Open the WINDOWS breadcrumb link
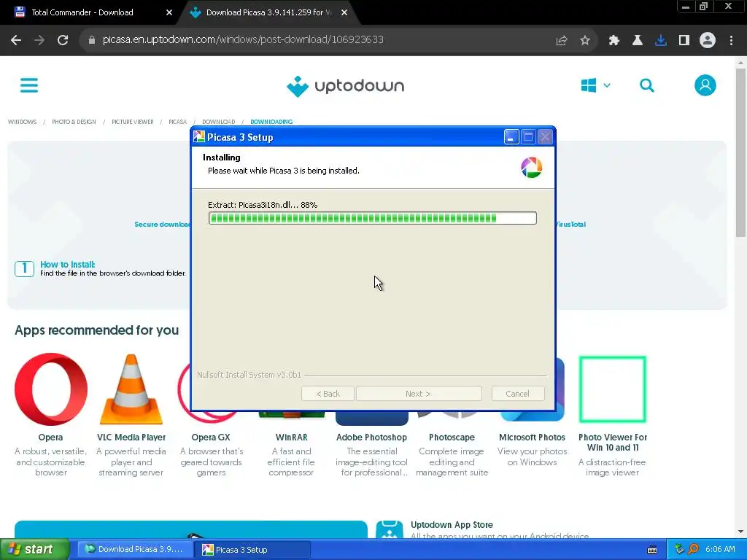747x560 pixels. coord(22,122)
